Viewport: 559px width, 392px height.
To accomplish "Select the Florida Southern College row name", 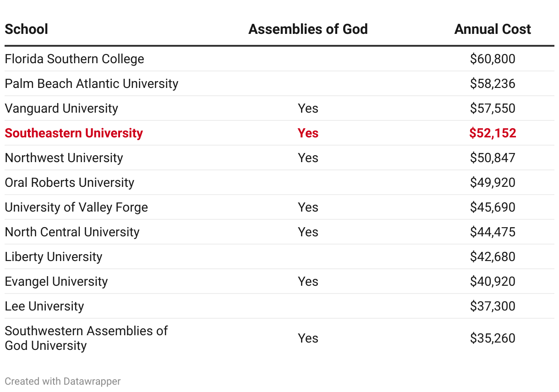I will pos(74,59).
